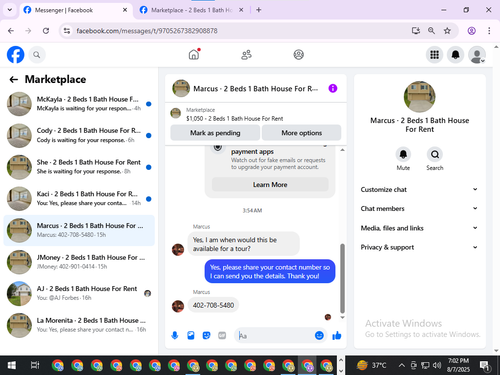Click Marcus's avatar beside phone number

click(x=178, y=306)
